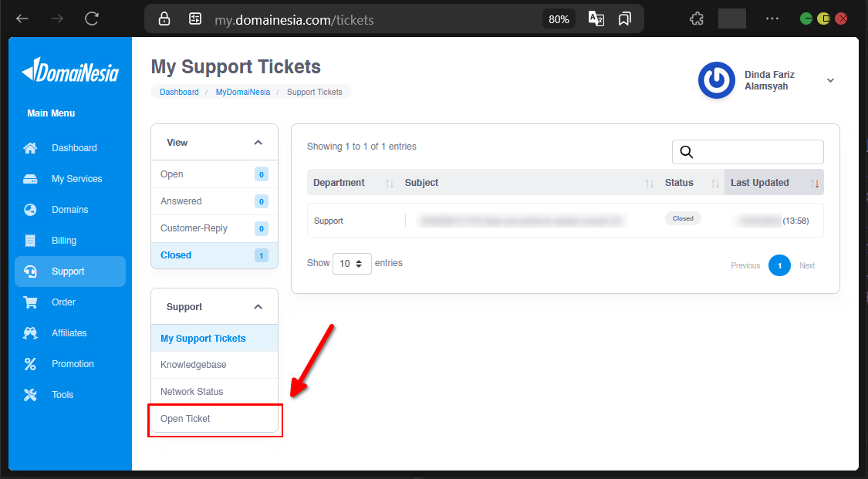Open Affiliates menu item
The image size is (868, 479).
[x=70, y=333]
